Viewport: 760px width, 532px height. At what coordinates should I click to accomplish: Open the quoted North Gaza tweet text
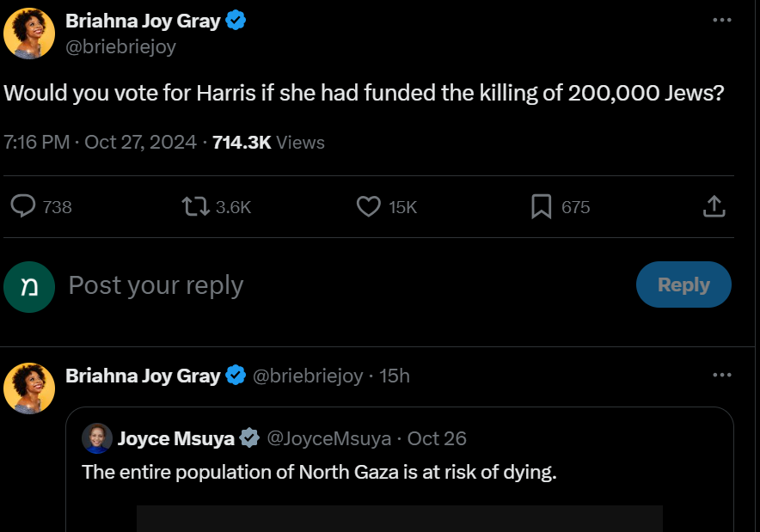(x=319, y=472)
